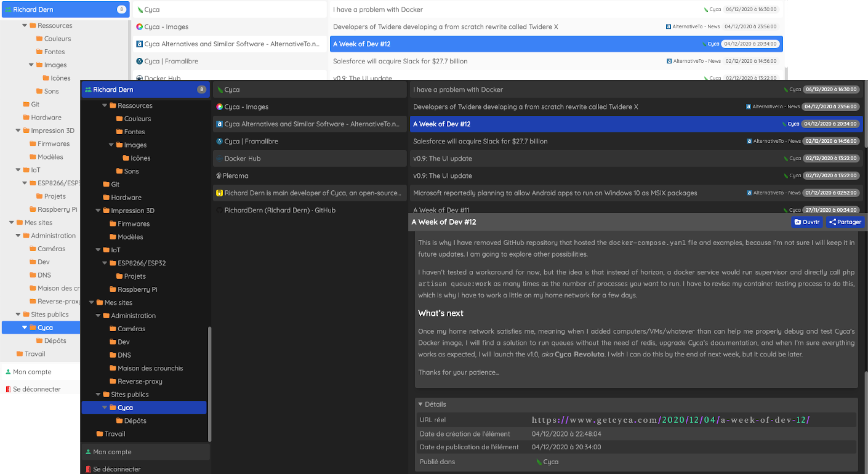Image resolution: width=868 pixels, height=474 pixels.
Task: Click Se déconnecter red icon in light window
Action: [8, 389]
